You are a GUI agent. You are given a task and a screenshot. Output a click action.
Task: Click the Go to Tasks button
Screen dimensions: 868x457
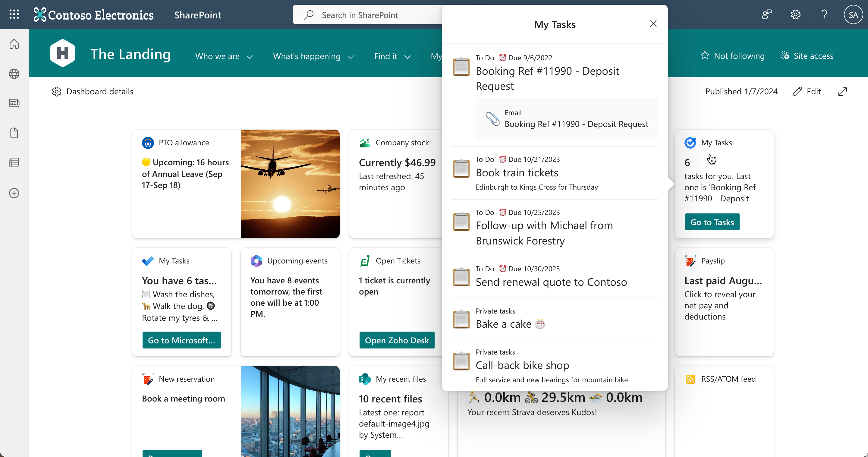click(712, 222)
